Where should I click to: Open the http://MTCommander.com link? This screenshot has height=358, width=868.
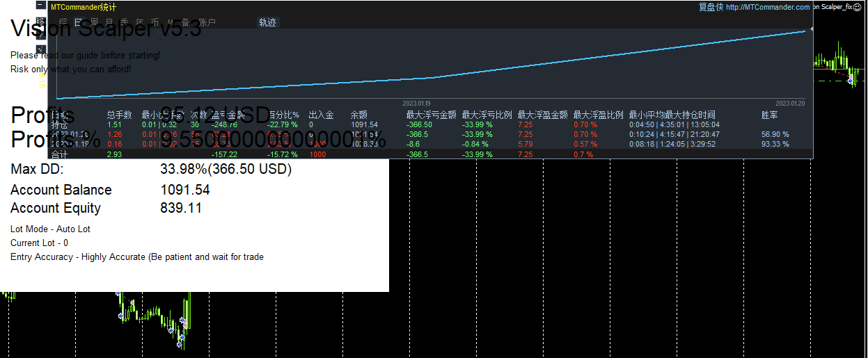coord(768,7)
